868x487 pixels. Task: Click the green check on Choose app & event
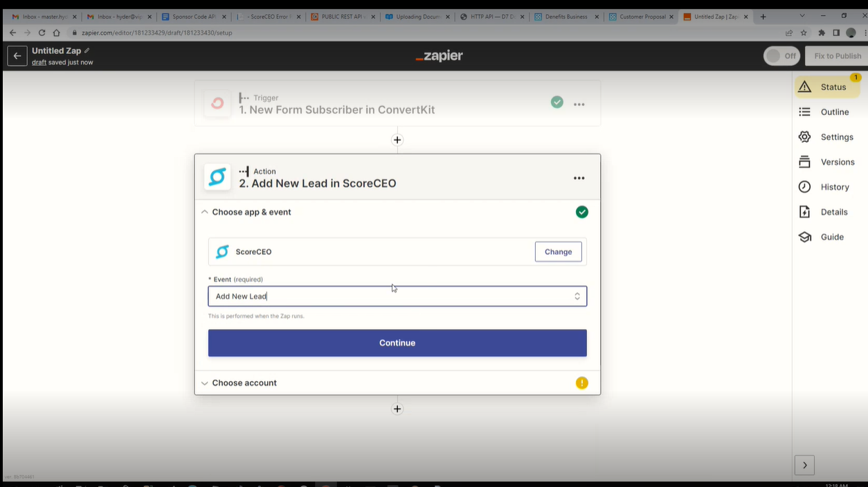tap(582, 212)
